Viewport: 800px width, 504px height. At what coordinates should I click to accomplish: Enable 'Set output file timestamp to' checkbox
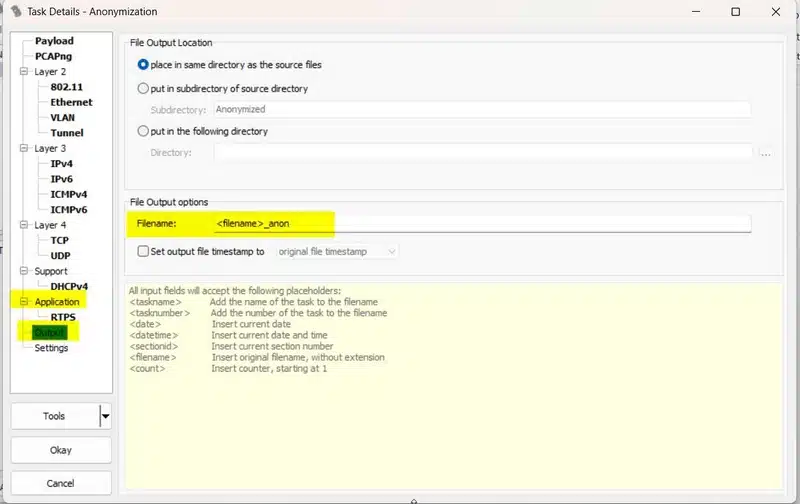pyautogui.click(x=143, y=251)
